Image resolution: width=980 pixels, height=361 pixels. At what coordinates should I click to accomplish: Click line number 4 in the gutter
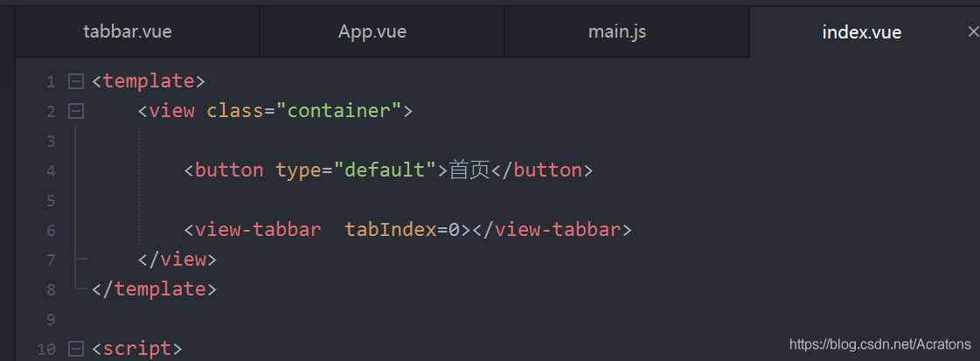coord(51,170)
